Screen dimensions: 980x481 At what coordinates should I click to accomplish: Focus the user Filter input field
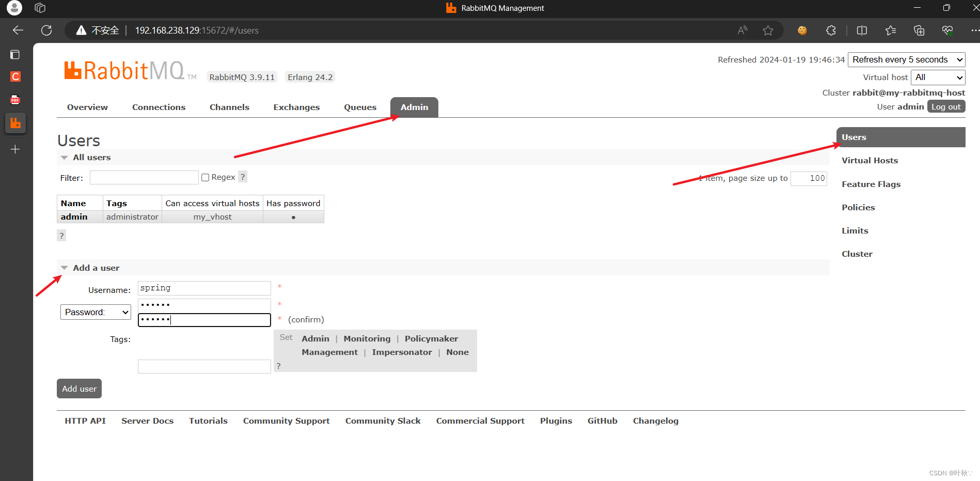144,178
